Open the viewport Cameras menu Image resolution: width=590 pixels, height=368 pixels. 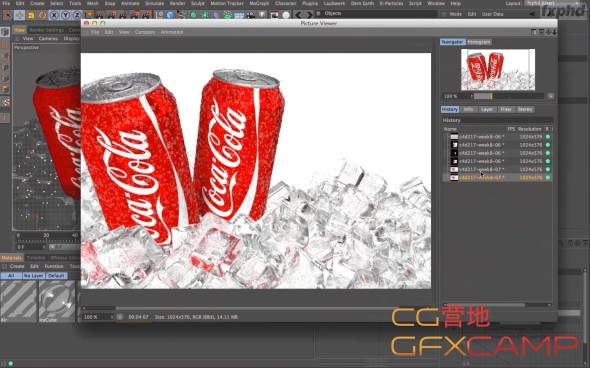(x=48, y=39)
